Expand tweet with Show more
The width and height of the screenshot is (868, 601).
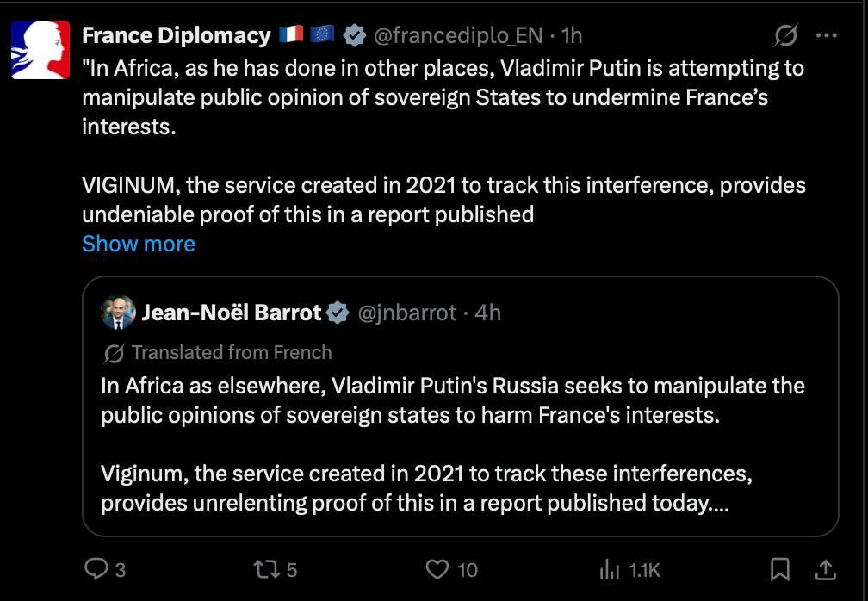click(139, 244)
